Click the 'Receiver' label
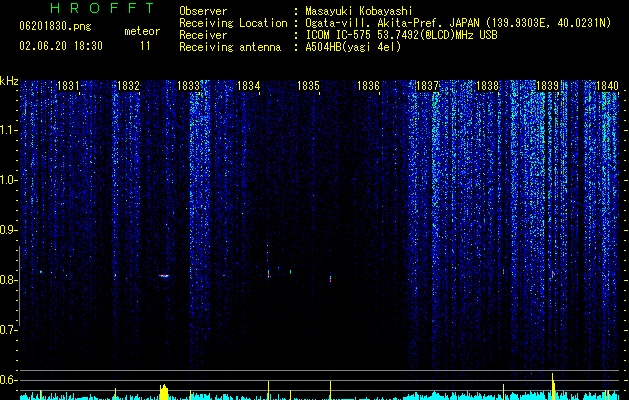This screenshot has width=629, height=400. pyautogui.click(x=203, y=35)
